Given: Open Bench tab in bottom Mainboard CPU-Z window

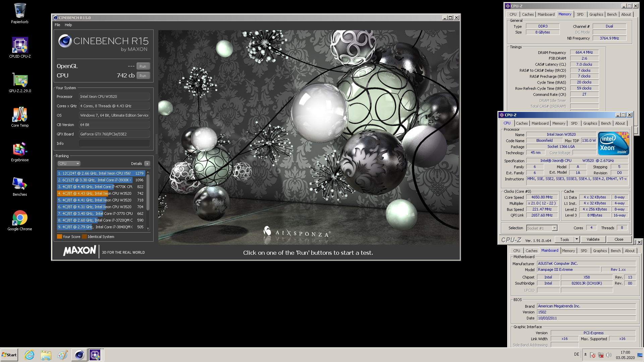Looking at the screenshot, I should tap(615, 251).
